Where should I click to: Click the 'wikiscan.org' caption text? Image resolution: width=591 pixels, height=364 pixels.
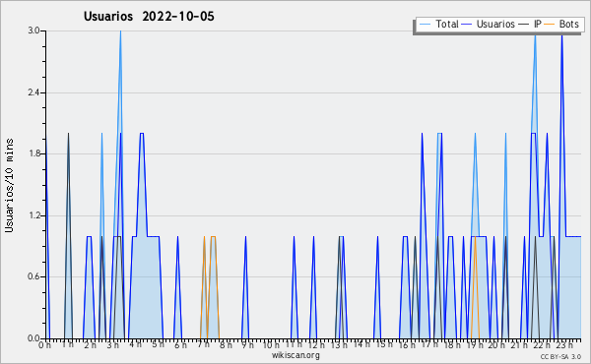(295, 355)
